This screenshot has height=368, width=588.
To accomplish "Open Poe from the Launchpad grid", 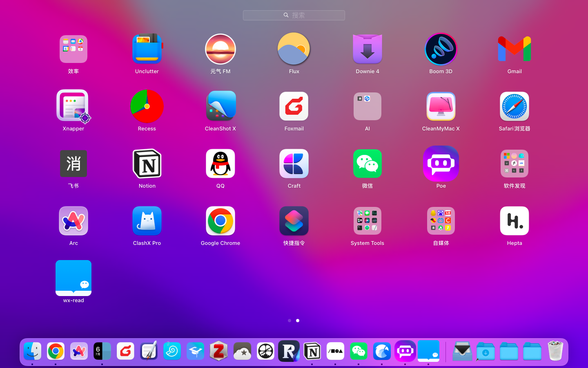I will click(441, 164).
